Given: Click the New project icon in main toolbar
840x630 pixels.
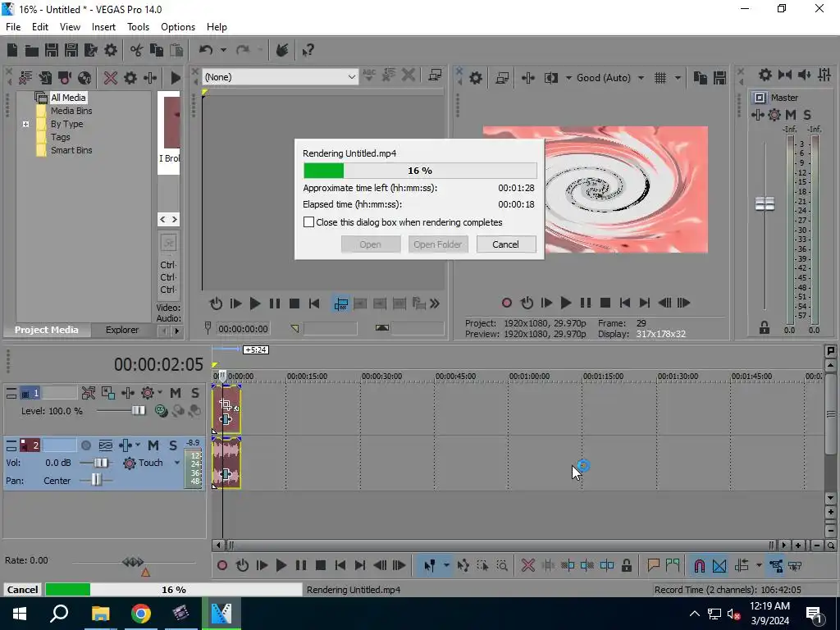Looking at the screenshot, I should tap(12, 50).
